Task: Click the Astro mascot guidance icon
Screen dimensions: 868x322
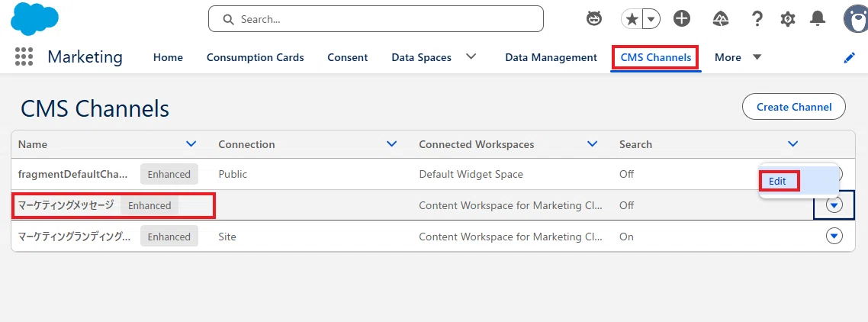Action: (594, 19)
